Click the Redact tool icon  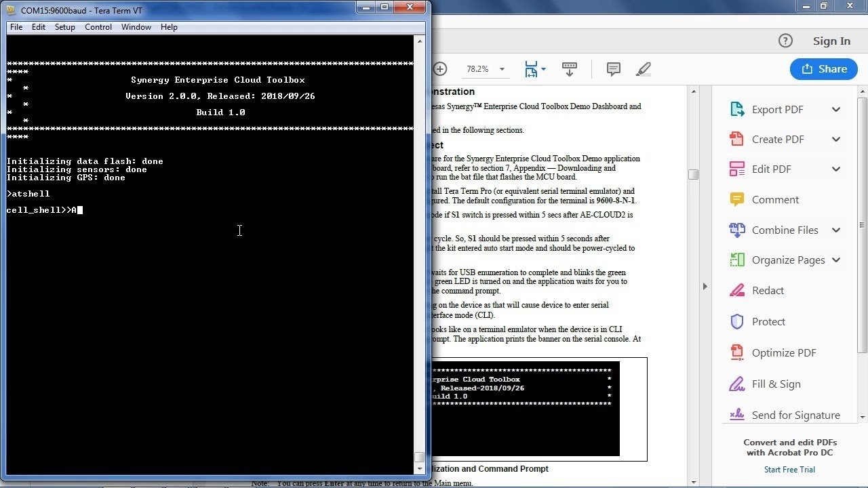737,290
